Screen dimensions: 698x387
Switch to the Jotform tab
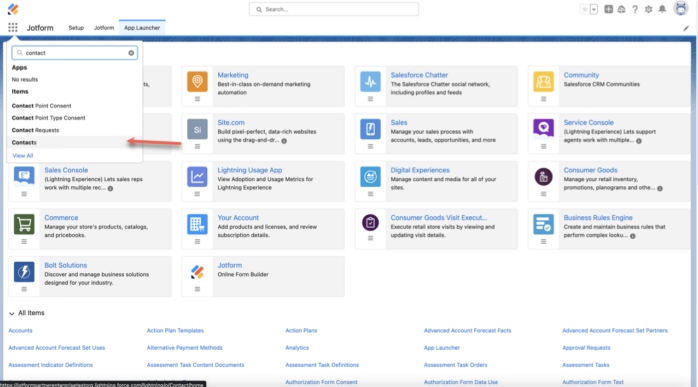coord(104,28)
